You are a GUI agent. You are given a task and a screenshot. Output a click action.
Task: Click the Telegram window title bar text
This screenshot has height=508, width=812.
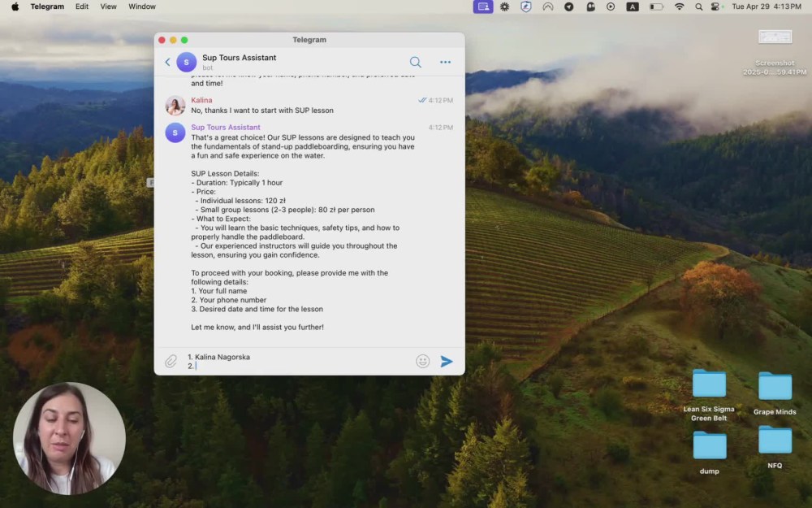[309, 39]
